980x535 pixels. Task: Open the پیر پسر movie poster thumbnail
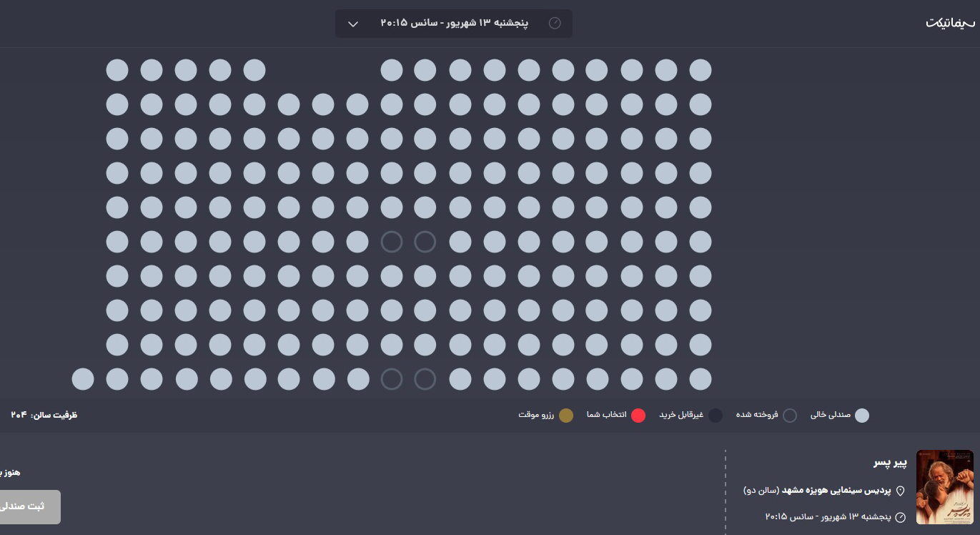coord(944,487)
